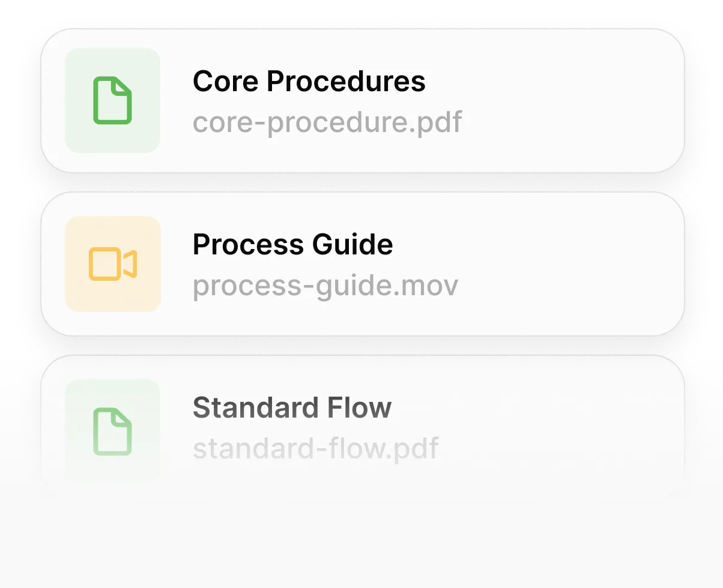Click the Process Guide heading
This screenshot has height=588, width=723.
coord(292,244)
